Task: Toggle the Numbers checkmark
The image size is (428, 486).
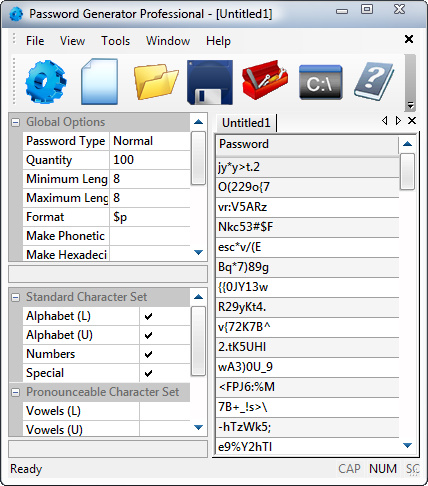Action: coord(148,354)
